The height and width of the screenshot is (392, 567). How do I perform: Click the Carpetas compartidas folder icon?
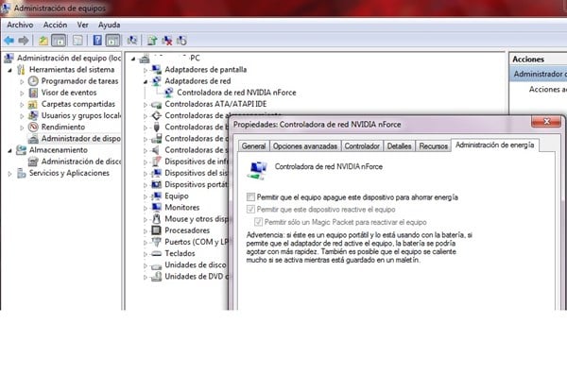coord(33,104)
